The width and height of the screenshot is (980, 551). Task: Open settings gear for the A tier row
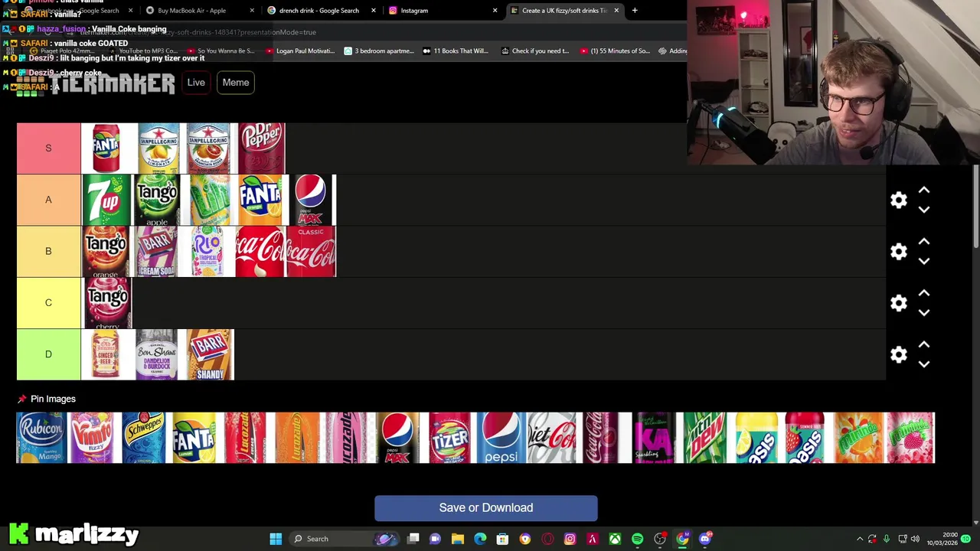(899, 201)
